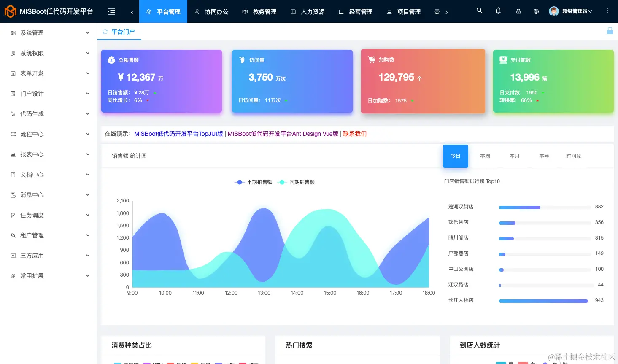Screen dimensions: 618x364
Task: Open the language globe icon
Action: tap(536, 12)
